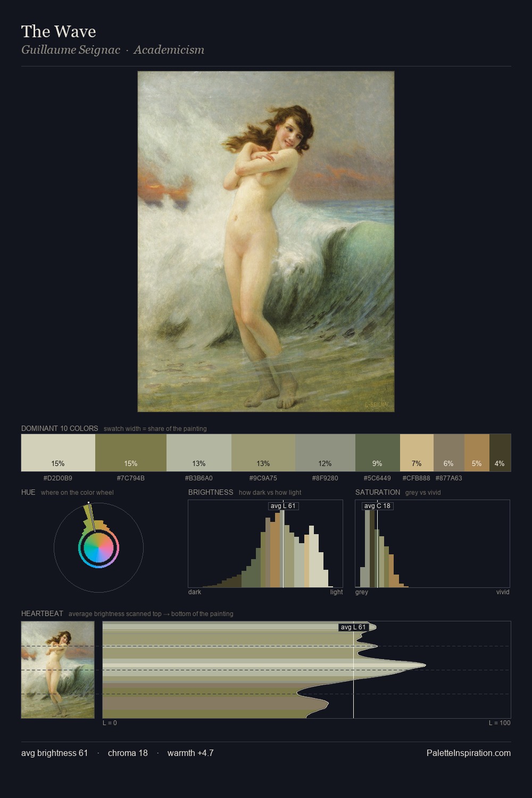Click the '#7C794B' hex label

(131, 478)
